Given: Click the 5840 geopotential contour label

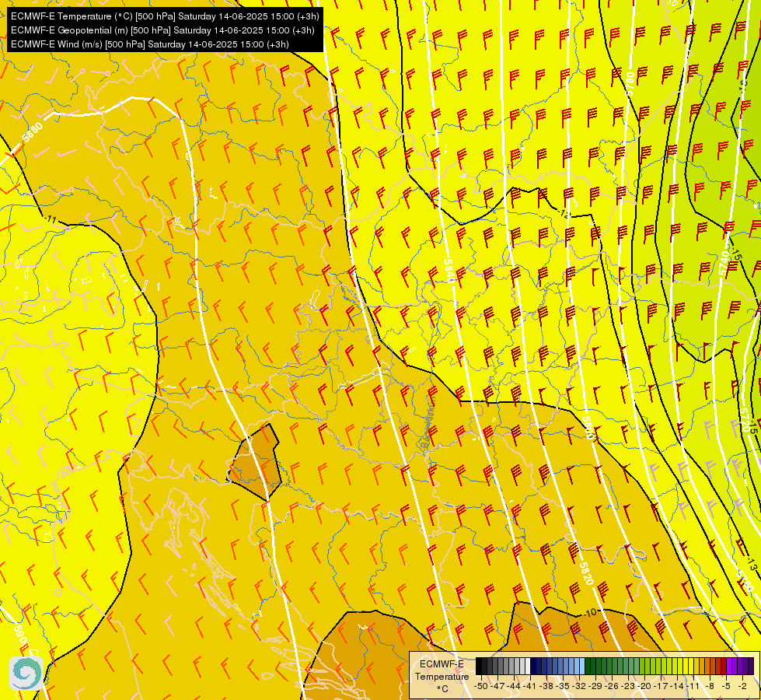Looking at the screenshot, I should click(x=449, y=271).
